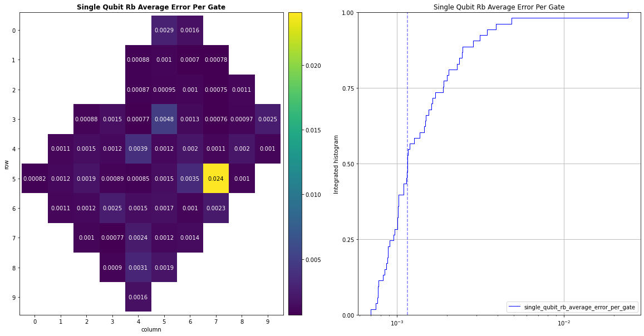Image resolution: width=644 pixels, height=336 pixels.
Task: Click the 'row' y-axis label
Action: click(x=6, y=164)
